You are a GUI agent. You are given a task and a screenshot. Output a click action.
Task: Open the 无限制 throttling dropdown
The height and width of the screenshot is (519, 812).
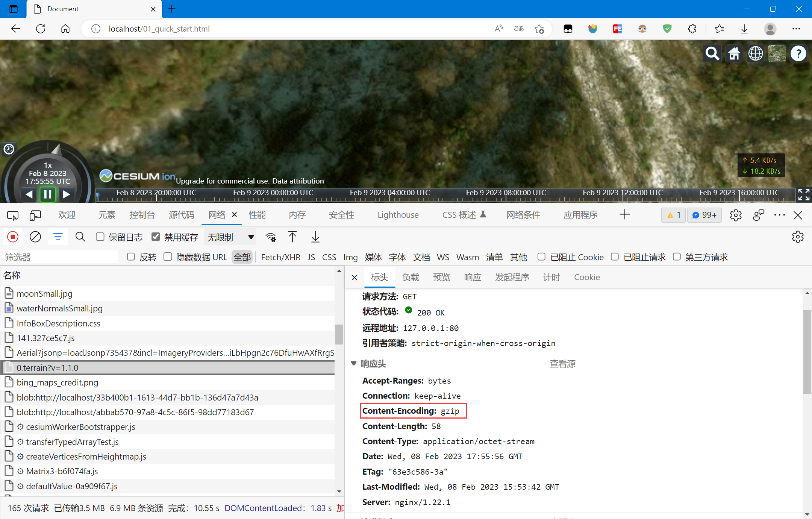pos(230,237)
